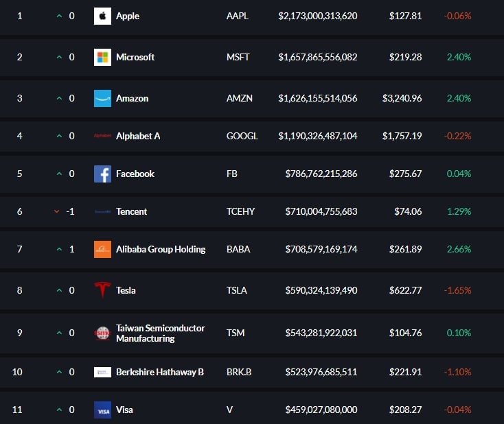Click the $1,757.19 Alphabet price

(402, 136)
